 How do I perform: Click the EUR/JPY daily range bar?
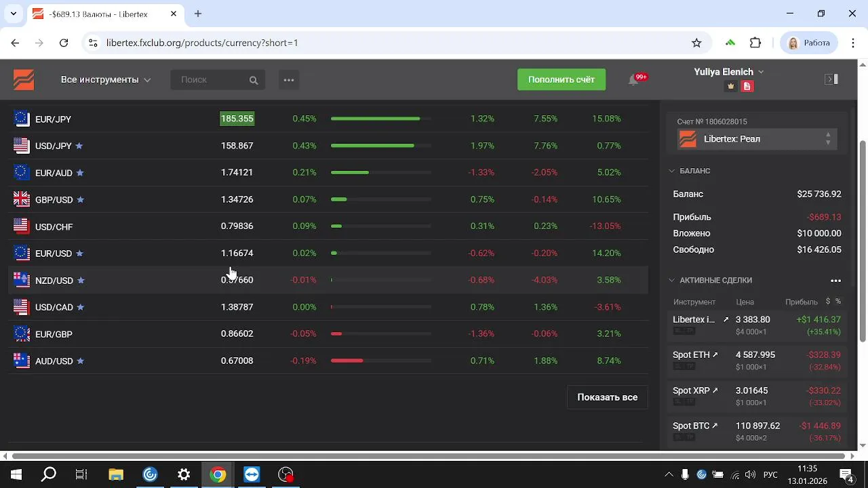click(381, 119)
